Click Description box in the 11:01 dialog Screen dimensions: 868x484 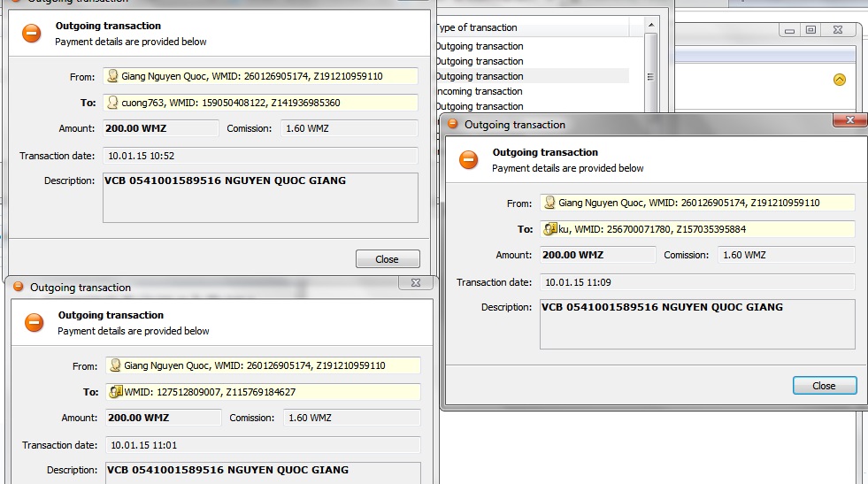click(263, 472)
